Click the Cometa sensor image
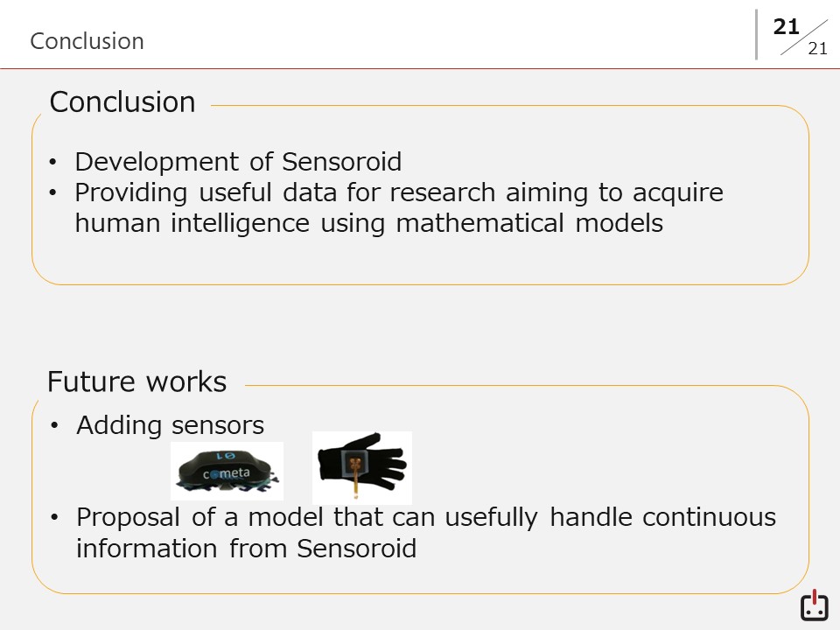Viewport: 840px width, 630px height. pos(227,471)
